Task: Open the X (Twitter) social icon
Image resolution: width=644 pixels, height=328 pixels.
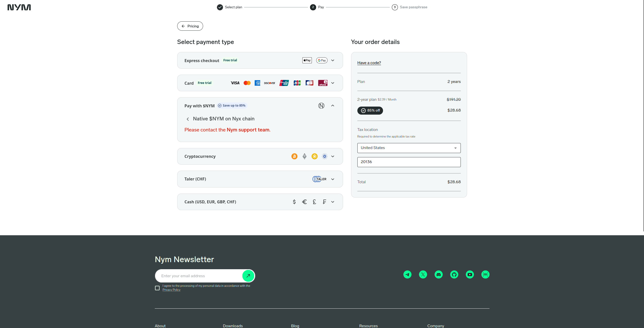Action: pyautogui.click(x=423, y=274)
